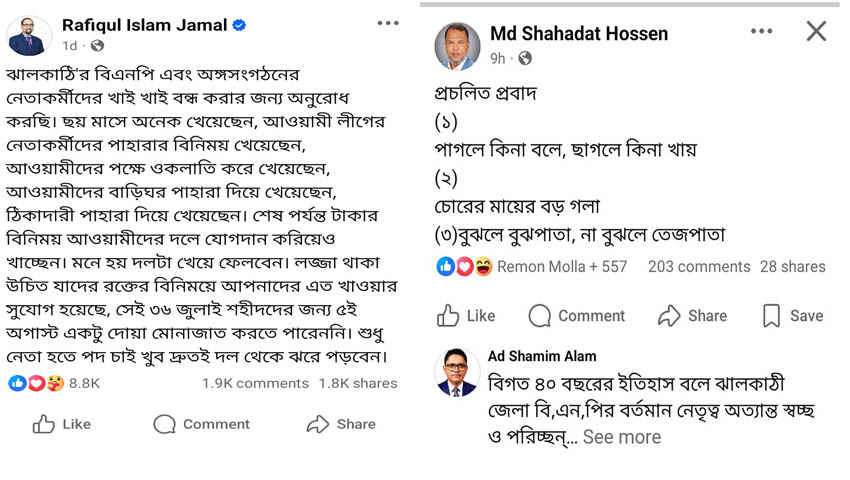This screenshot has width=850, height=480.
Task: View 1.8K shares list
Action: [x=358, y=383]
